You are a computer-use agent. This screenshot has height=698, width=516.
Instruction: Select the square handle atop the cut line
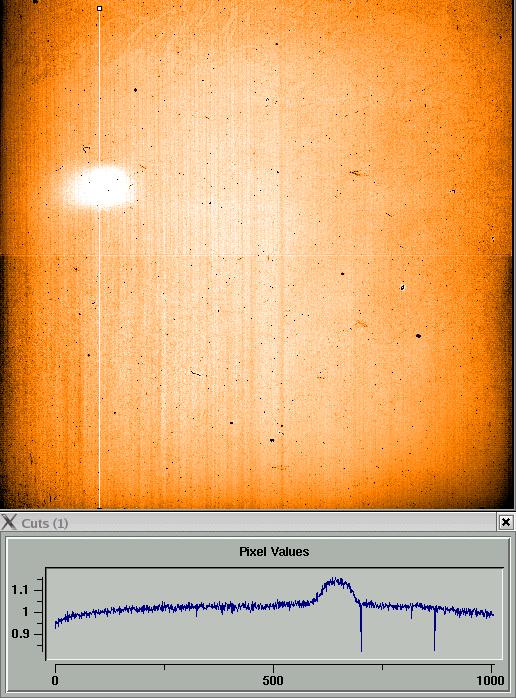99,8
